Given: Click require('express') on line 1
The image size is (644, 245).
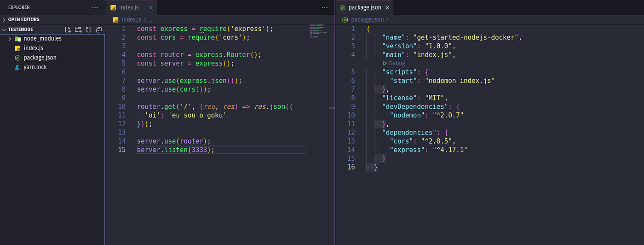Looking at the screenshot, I should pos(234,29).
